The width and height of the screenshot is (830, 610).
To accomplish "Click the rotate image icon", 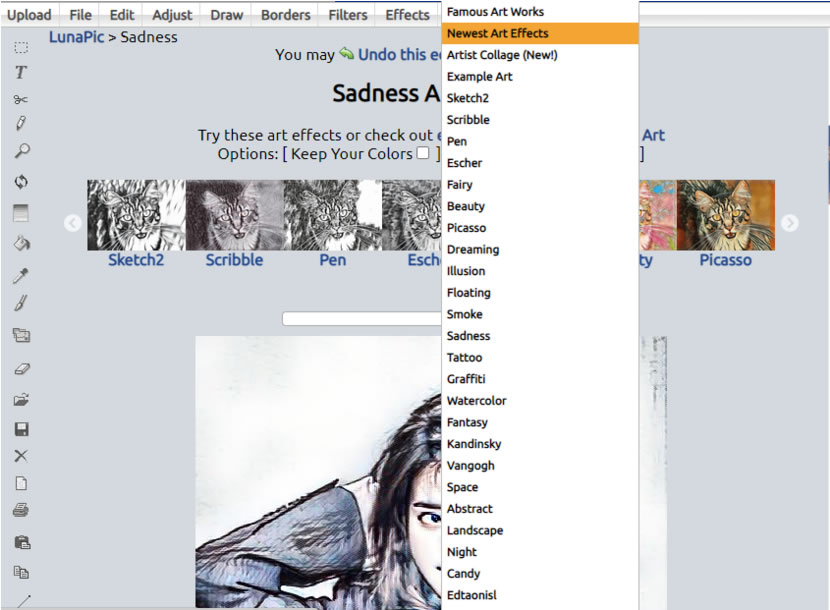I will [x=21, y=182].
